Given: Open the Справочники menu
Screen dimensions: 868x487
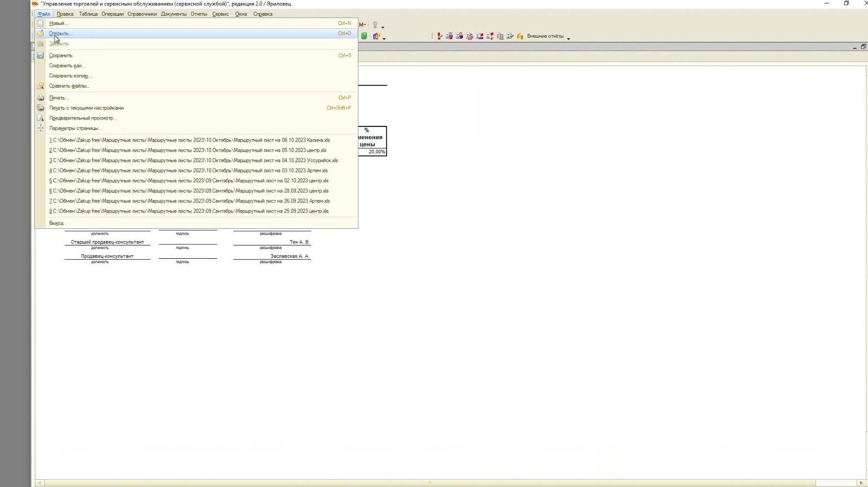Looking at the screenshot, I should [x=142, y=14].
